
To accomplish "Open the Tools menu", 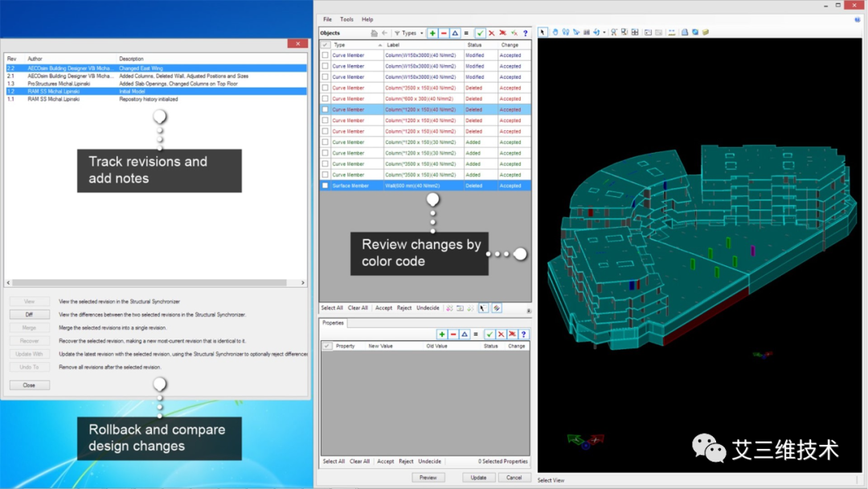I will pyautogui.click(x=346, y=19).
